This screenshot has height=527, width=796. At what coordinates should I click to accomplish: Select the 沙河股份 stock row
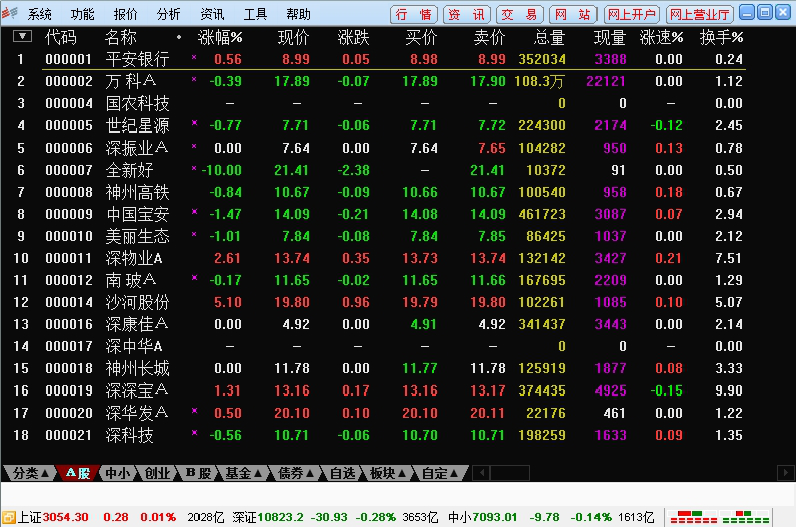[379, 303]
